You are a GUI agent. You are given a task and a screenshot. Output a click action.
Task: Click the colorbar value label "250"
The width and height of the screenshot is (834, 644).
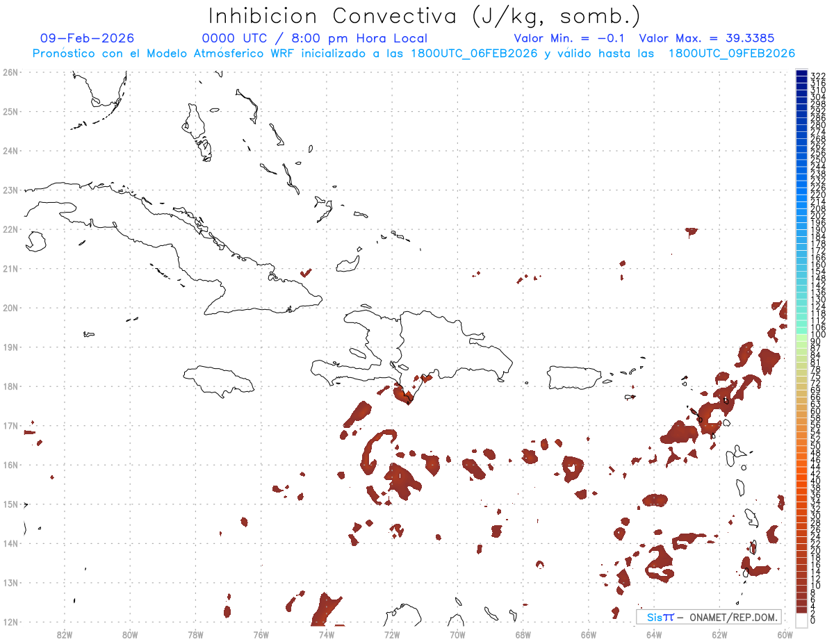coord(818,160)
